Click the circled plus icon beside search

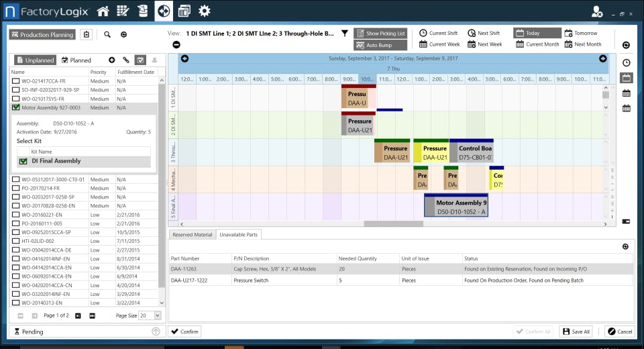[123, 34]
